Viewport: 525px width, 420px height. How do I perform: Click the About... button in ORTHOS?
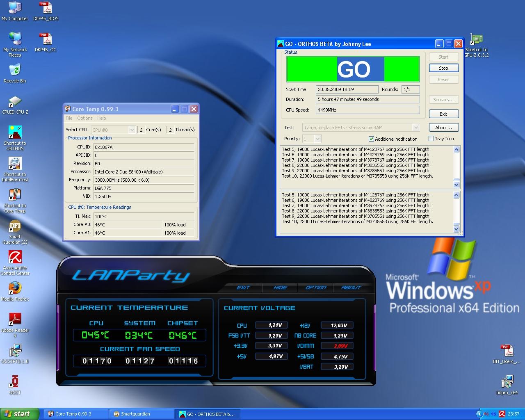[444, 128]
